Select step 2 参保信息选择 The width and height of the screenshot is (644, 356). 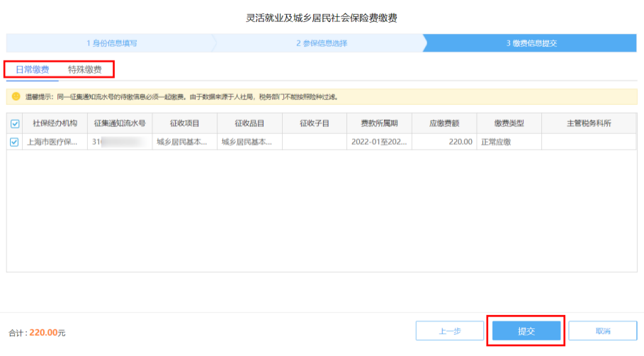click(x=321, y=43)
